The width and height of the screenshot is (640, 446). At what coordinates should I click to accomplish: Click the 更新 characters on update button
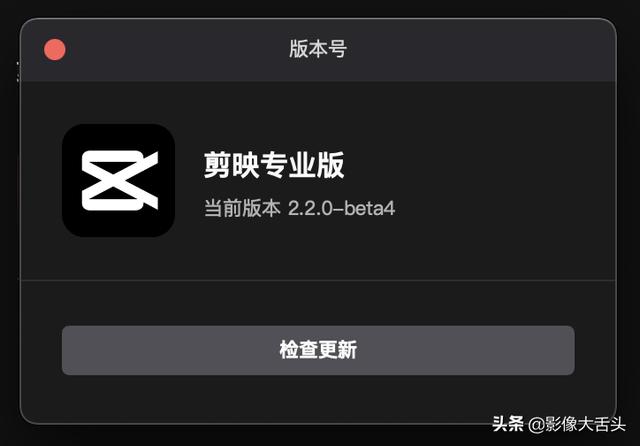338,350
